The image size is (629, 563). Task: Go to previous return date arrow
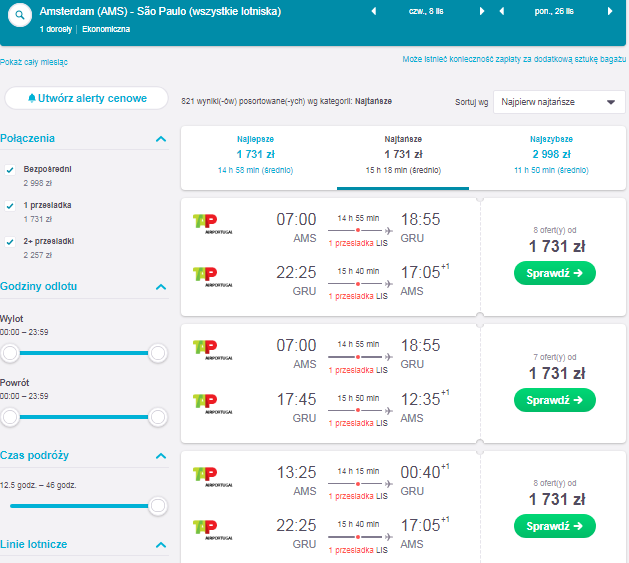tap(501, 11)
